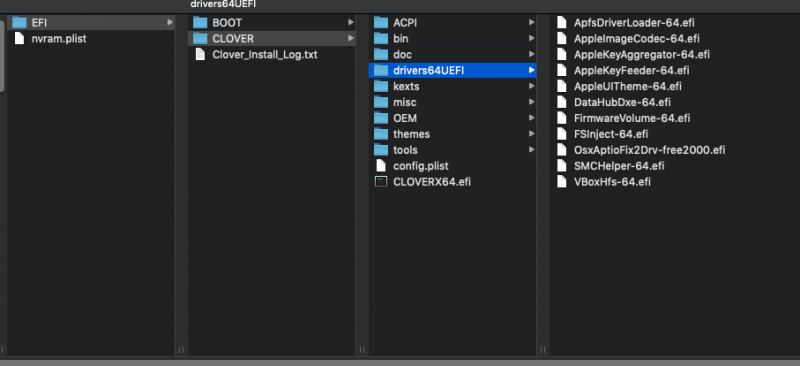Click the Clover_Install_Log.txt document icon
800x366 pixels.
pos(201,54)
